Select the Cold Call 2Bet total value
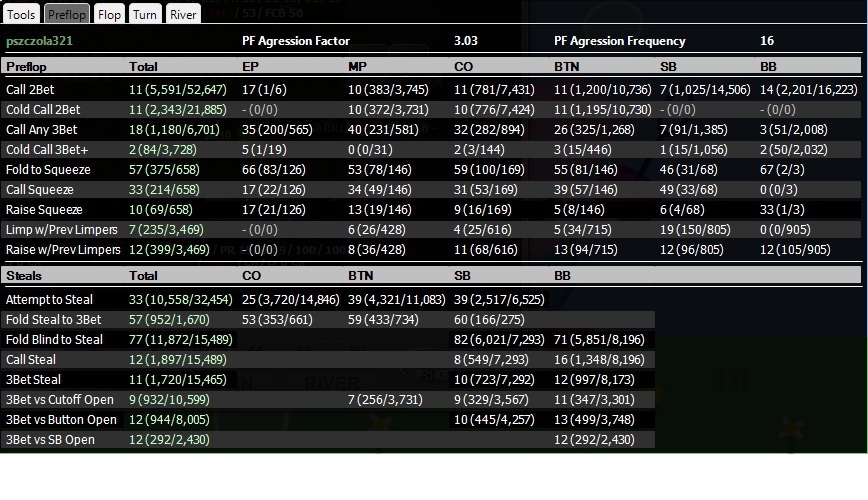Viewport: 868px width, 500px height. point(178,110)
